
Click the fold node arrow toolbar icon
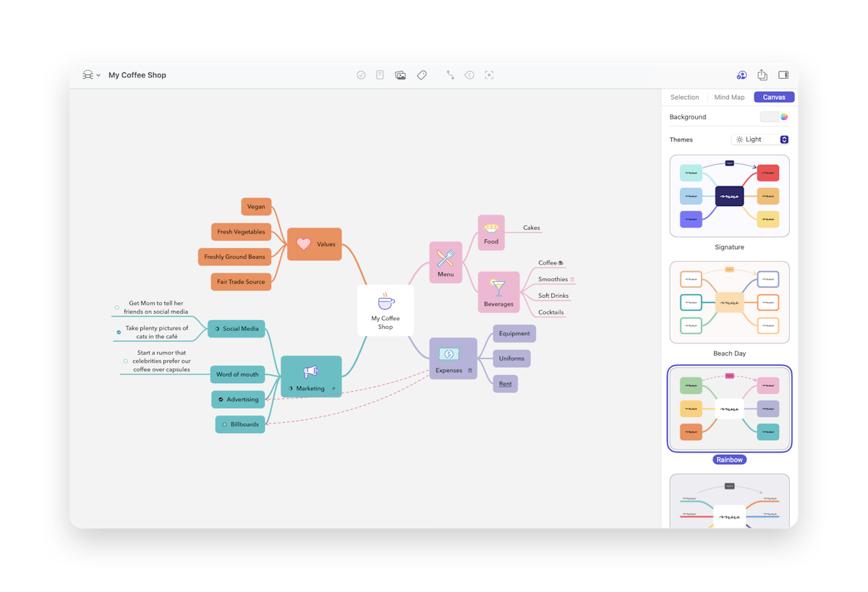click(x=469, y=75)
